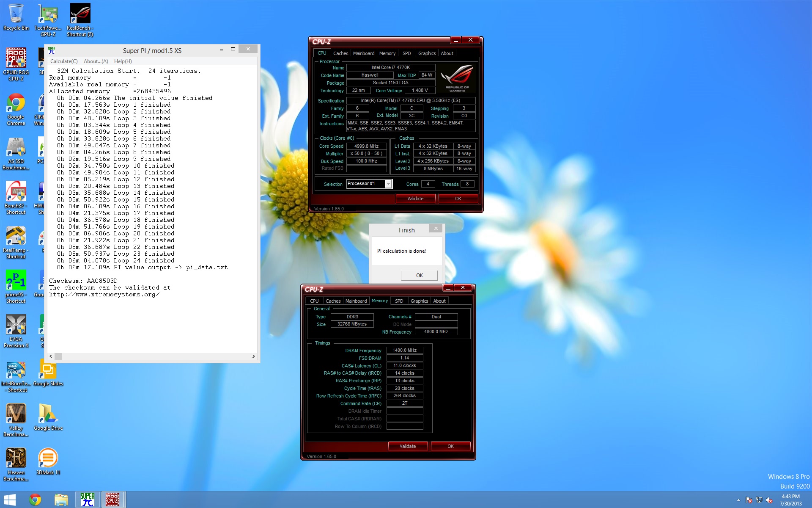Open About...(A) menu in Super PI
812x508 pixels.
click(x=96, y=61)
